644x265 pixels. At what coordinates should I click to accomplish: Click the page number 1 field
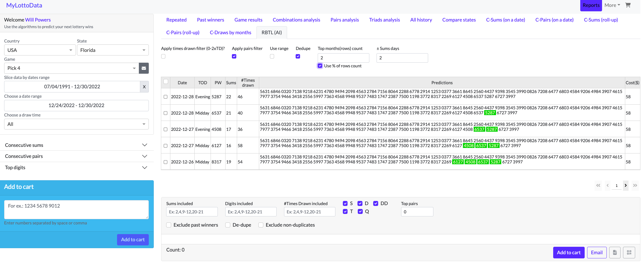click(x=617, y=185)
